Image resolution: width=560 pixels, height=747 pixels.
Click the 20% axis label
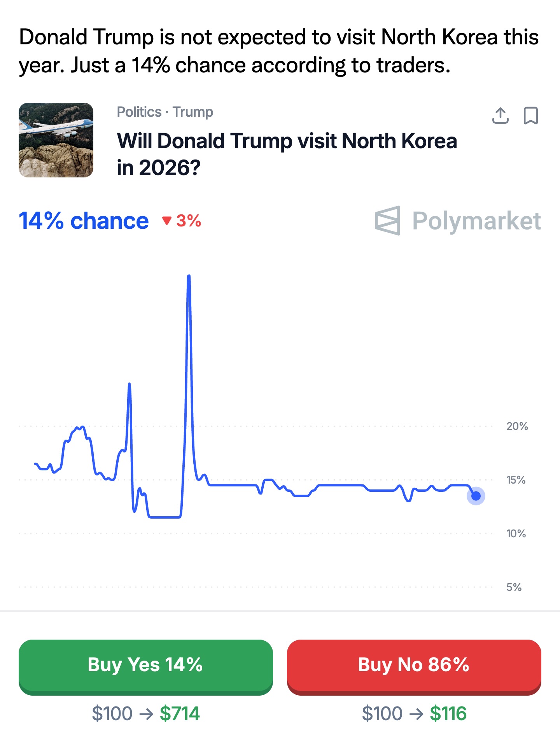(x=517, y=426)
